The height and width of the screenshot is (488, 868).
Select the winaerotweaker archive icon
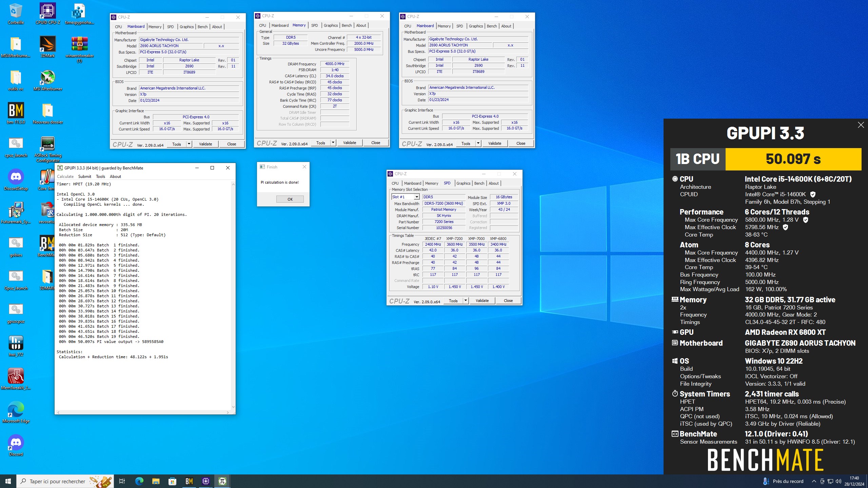tap(79, 49)
